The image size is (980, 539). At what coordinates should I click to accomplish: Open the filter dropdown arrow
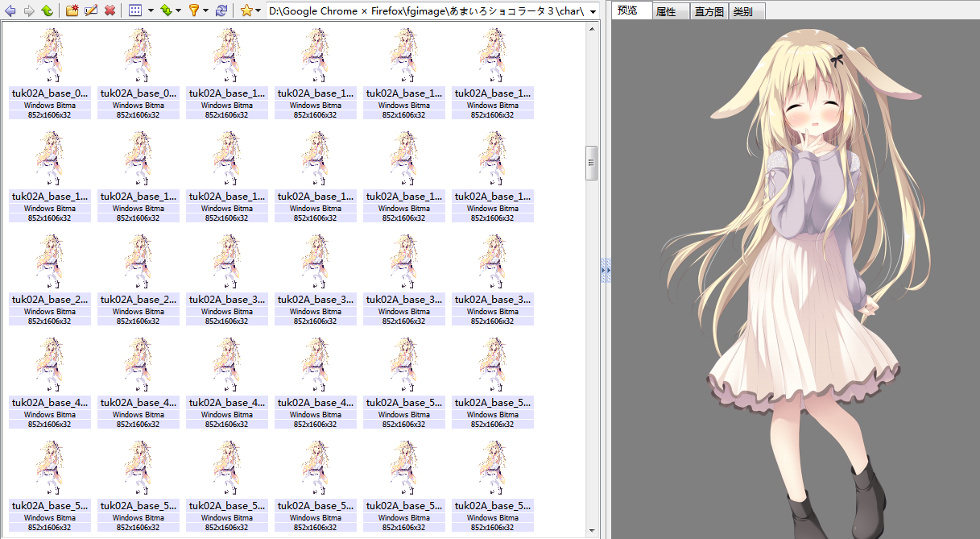[x=205, y=10]
